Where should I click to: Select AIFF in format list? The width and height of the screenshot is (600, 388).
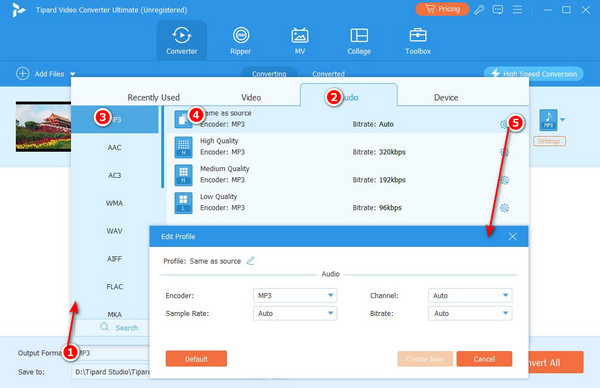114,259
